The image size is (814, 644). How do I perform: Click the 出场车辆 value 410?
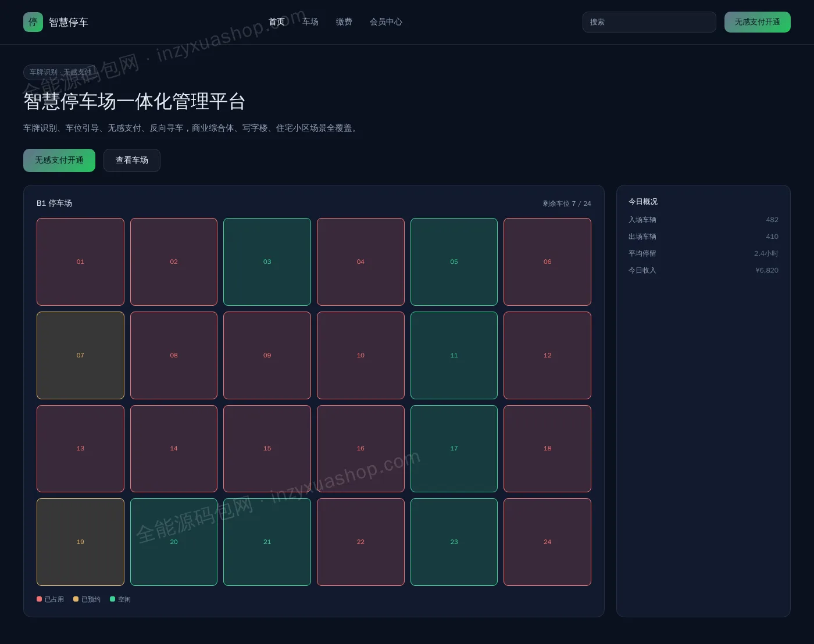[772, 237]
